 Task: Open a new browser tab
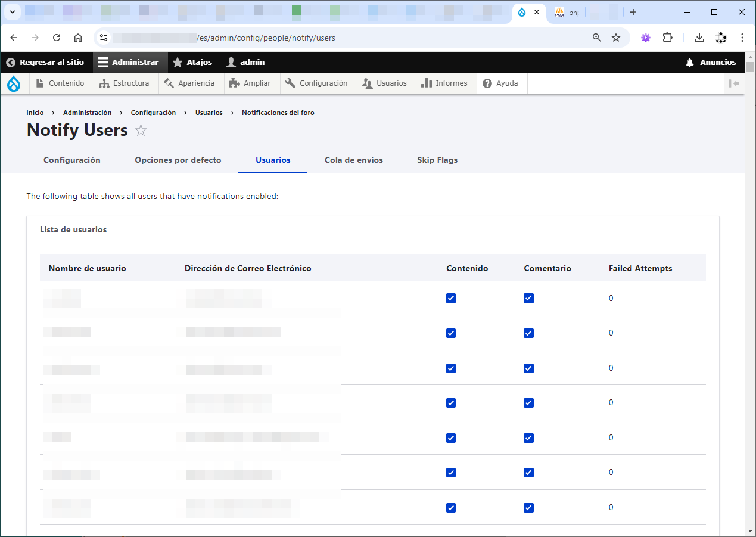(633, 12)
